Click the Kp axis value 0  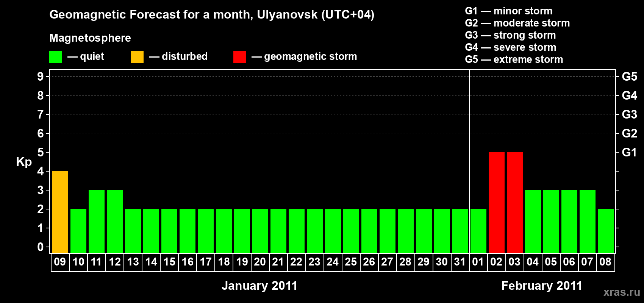[41, 247]
